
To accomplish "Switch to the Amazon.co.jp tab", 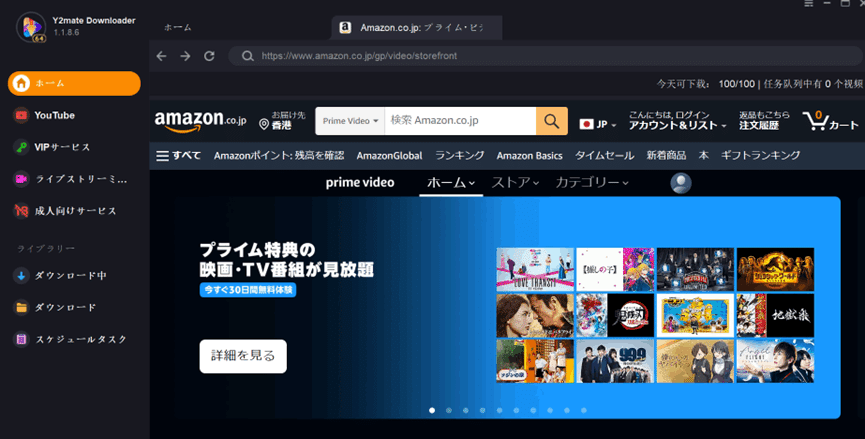I will [x=417, y=28].
